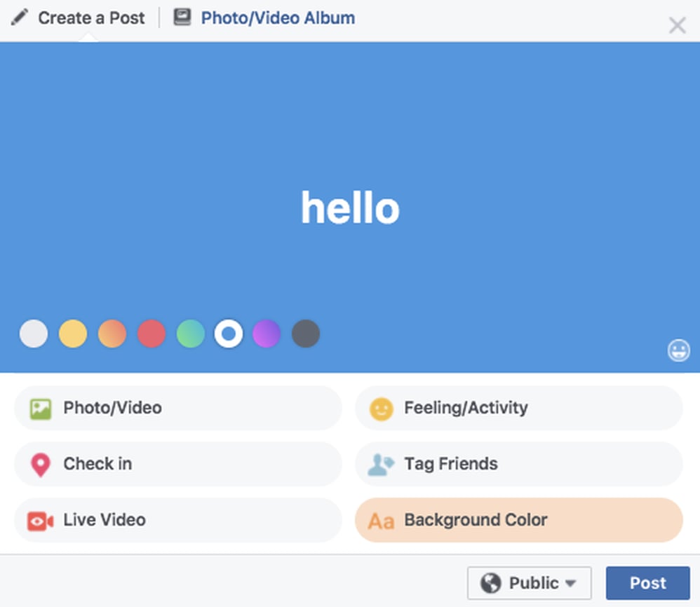Select the purple background color swatch
This screenshot has width=700, height=607.
tap(267, 334)
